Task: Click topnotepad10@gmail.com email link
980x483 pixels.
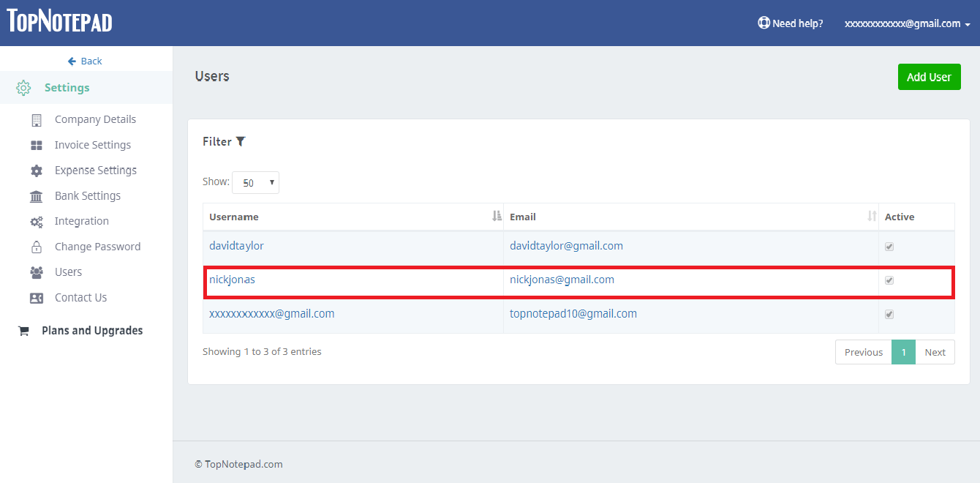Action: 573,313
